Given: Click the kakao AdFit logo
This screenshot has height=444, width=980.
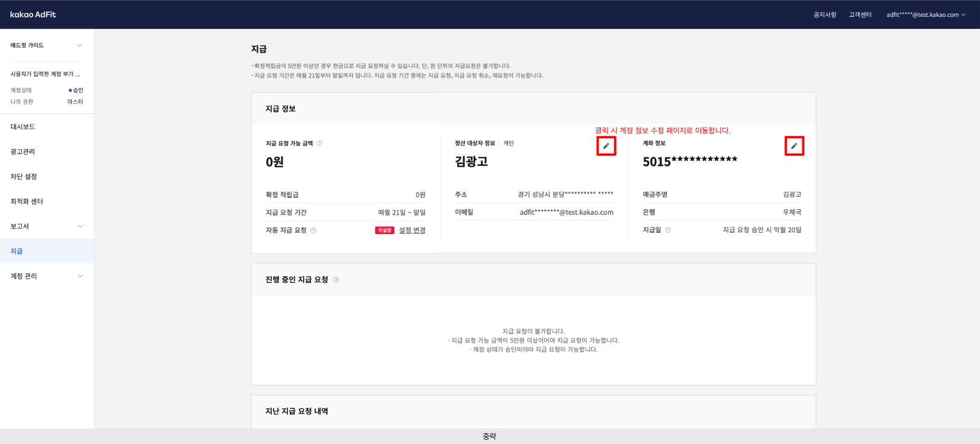Looking at the screenshot, I should (x=33, y=14).
